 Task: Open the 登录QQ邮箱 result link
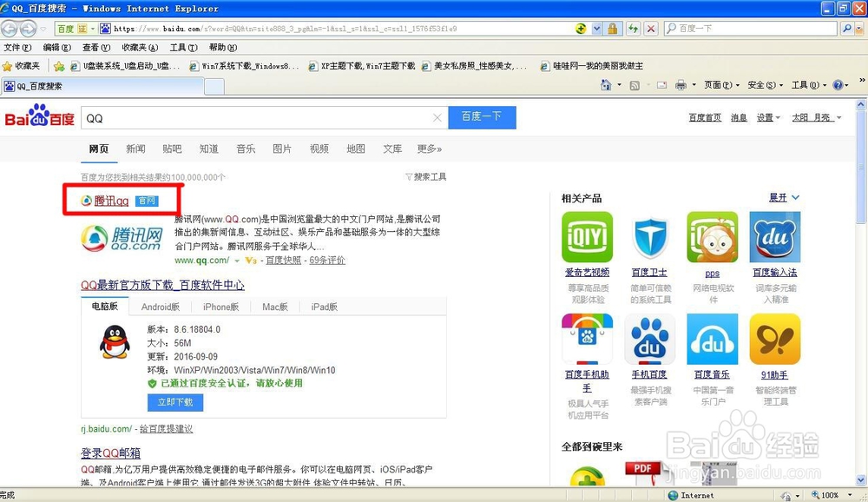111,452
